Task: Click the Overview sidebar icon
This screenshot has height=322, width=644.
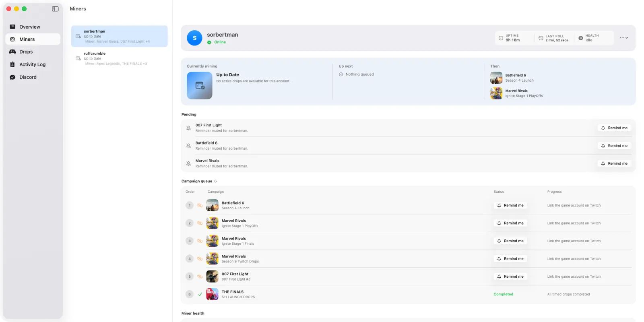Action: [12, 27]
